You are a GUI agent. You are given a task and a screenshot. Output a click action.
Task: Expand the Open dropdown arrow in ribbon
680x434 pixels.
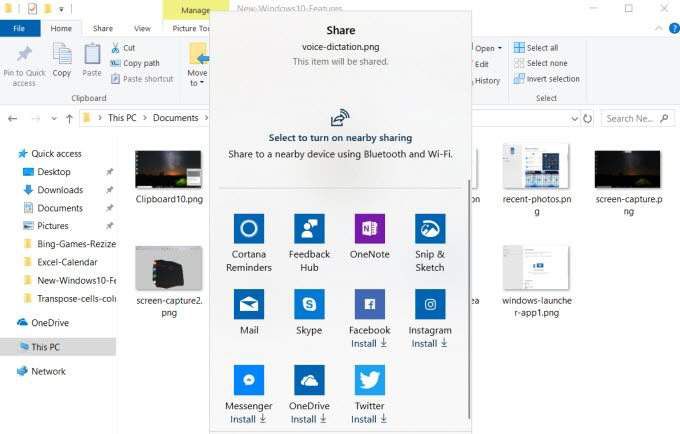pos(500,48)
